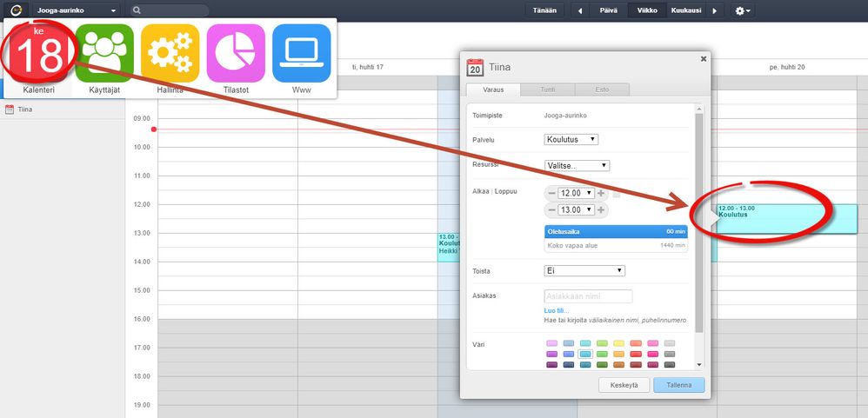The width and height of the screenshot is (868, 418).
Task: Click the 'pe, huhti 20' day header
Action: 787,67
